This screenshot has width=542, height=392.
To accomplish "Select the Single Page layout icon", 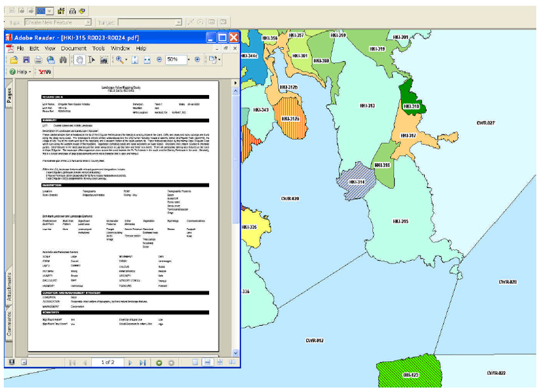I will [195, 363].
